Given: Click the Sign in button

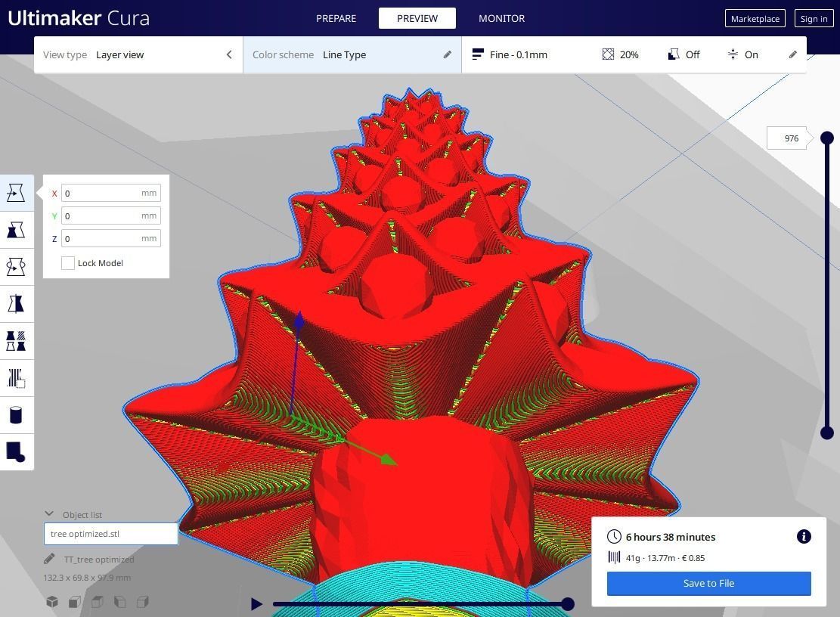Looking at the screenshot, I should [814, 19].
